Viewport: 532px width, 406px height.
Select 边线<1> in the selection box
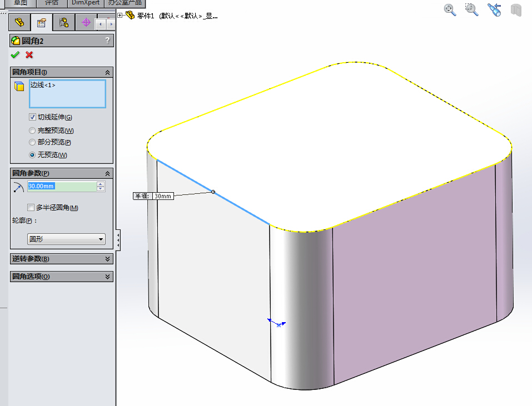[43, 85]
